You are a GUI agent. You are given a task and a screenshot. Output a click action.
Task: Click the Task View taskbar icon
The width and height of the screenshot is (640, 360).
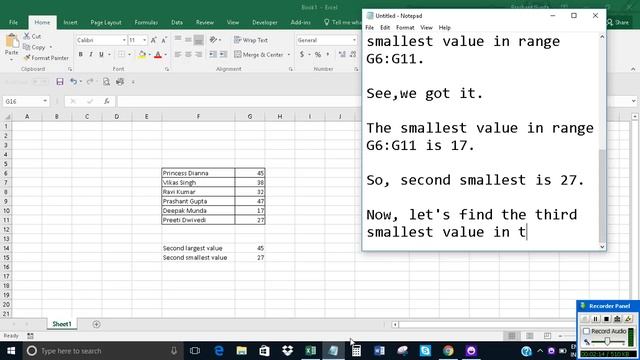[x=195, y=351]
